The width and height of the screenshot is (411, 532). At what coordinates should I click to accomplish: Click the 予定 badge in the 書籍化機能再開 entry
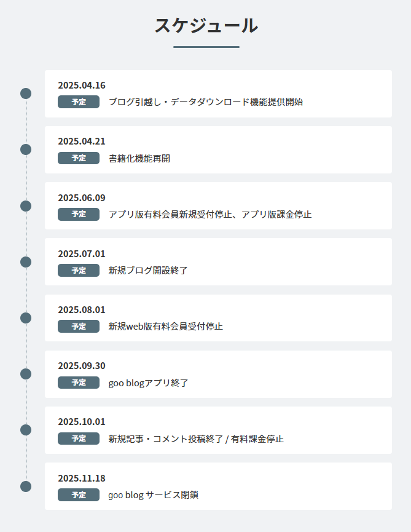pyautogui.click(x=79, y=158)
